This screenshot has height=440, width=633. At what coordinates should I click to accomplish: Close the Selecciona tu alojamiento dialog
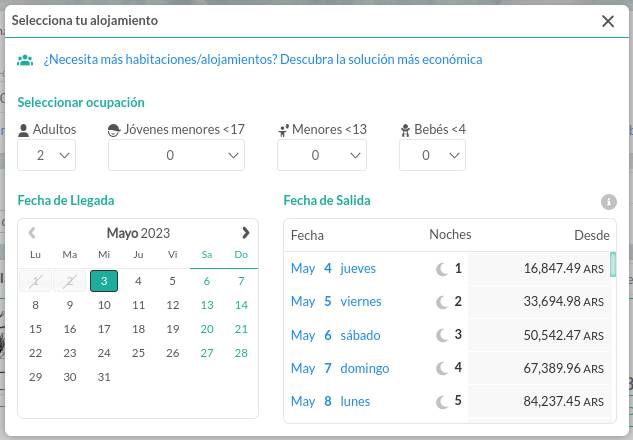(608, 21)
